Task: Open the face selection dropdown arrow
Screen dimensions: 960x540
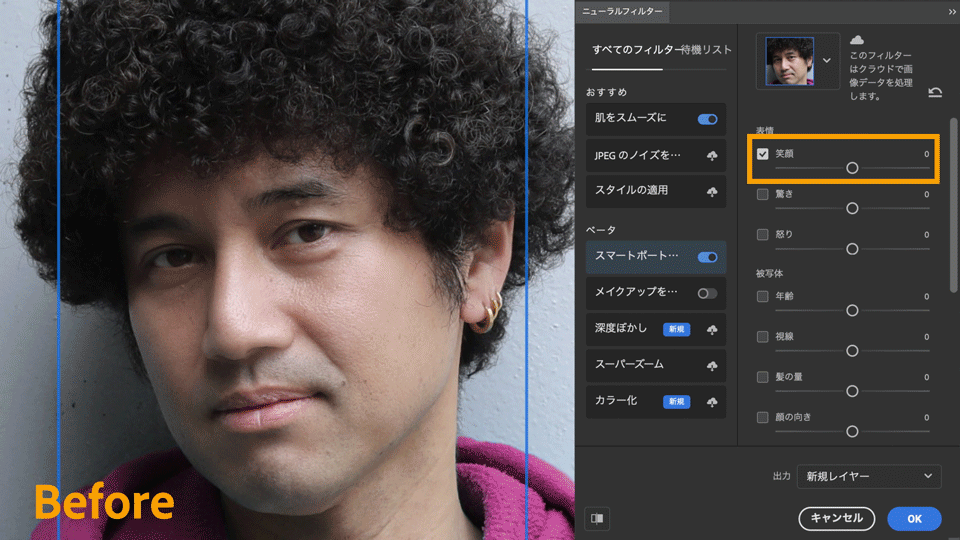Action: point(827,61)
